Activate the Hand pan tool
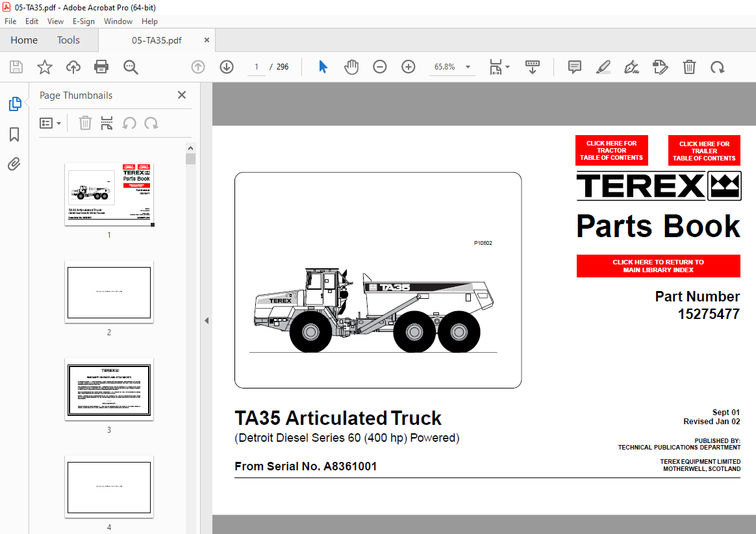Image resolution: width=756 pixels, height=534 pixels. (351, 67)
